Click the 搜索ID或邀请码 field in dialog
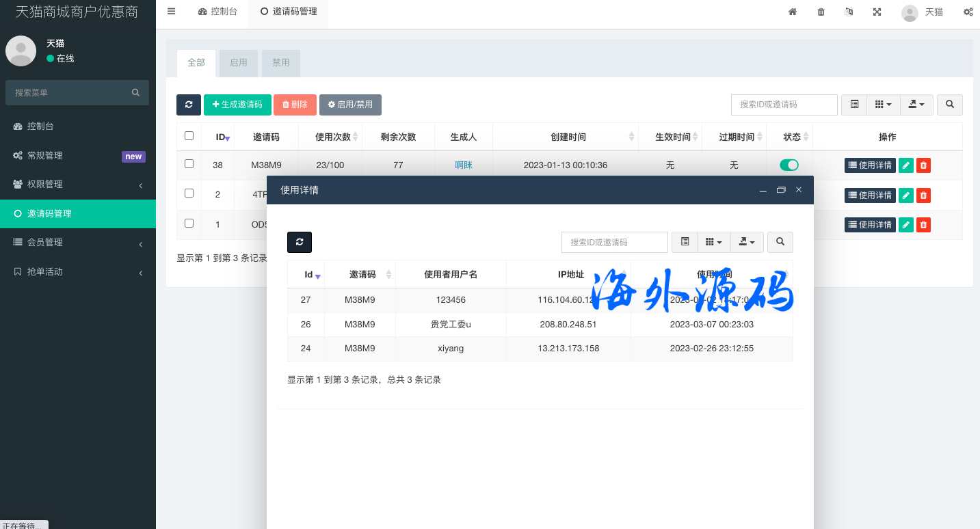 tap(614, 242)
